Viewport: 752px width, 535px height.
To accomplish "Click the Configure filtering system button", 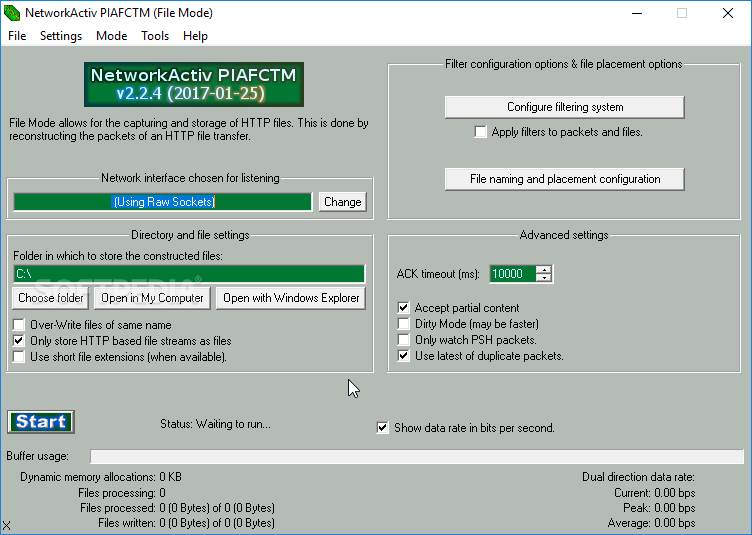I will coord(564,107).
